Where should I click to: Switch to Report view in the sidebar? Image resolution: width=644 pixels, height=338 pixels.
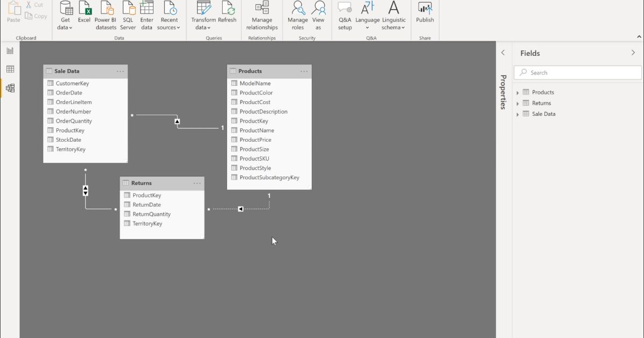click(x=10, y=49)
